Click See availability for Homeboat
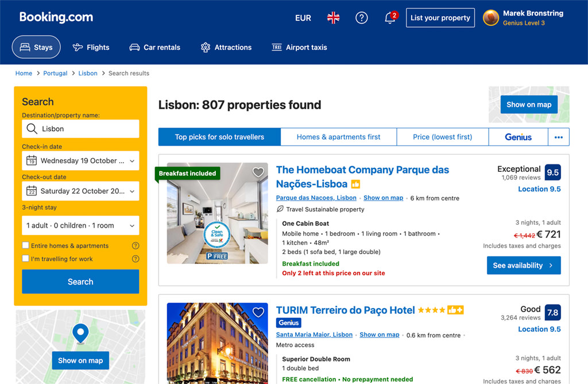The height and width of the screenshot is (384, 588). click(524, 266)
